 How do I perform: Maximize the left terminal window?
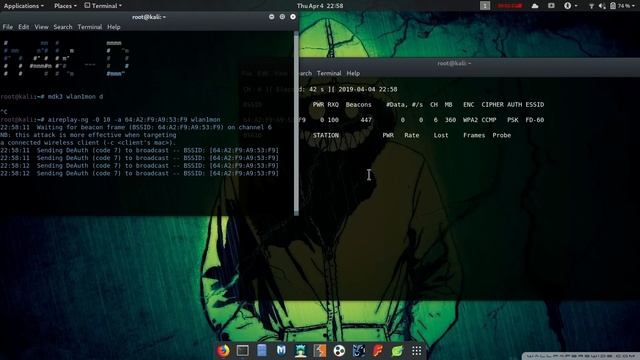coord(282,17)
